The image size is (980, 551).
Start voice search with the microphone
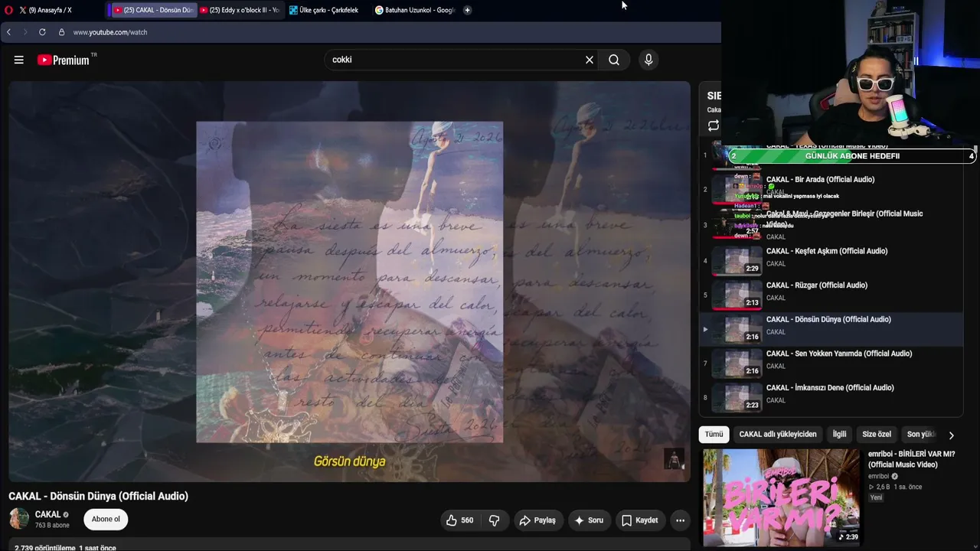(648, 60)
